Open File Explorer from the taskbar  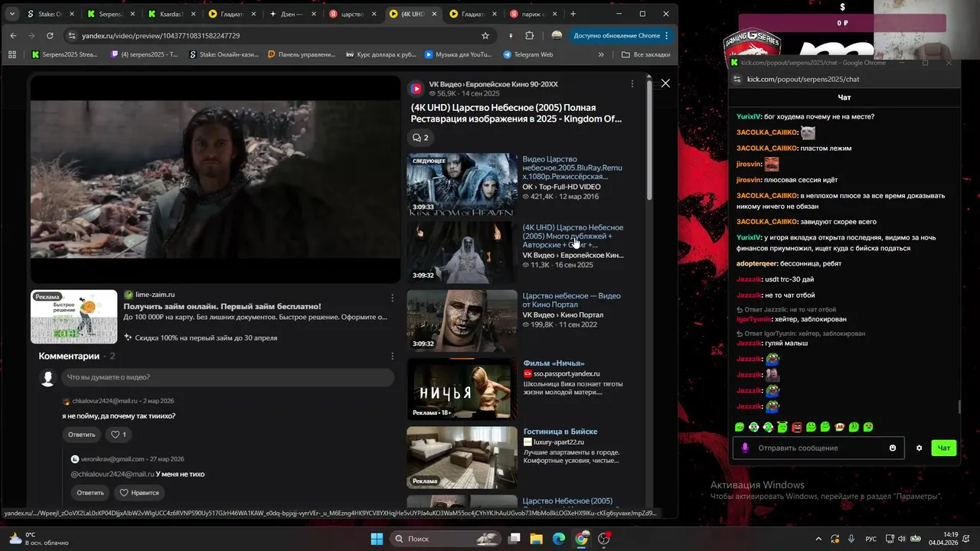tap(537, 539)
